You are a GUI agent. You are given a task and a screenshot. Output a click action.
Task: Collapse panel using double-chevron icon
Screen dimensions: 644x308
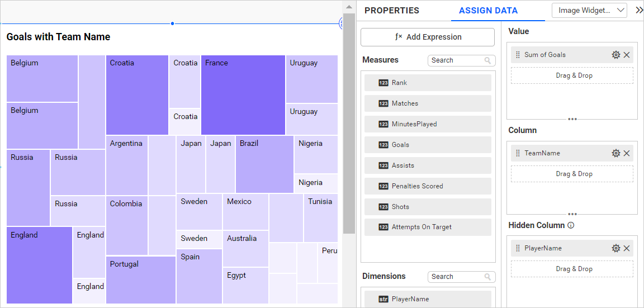(639, 10)
